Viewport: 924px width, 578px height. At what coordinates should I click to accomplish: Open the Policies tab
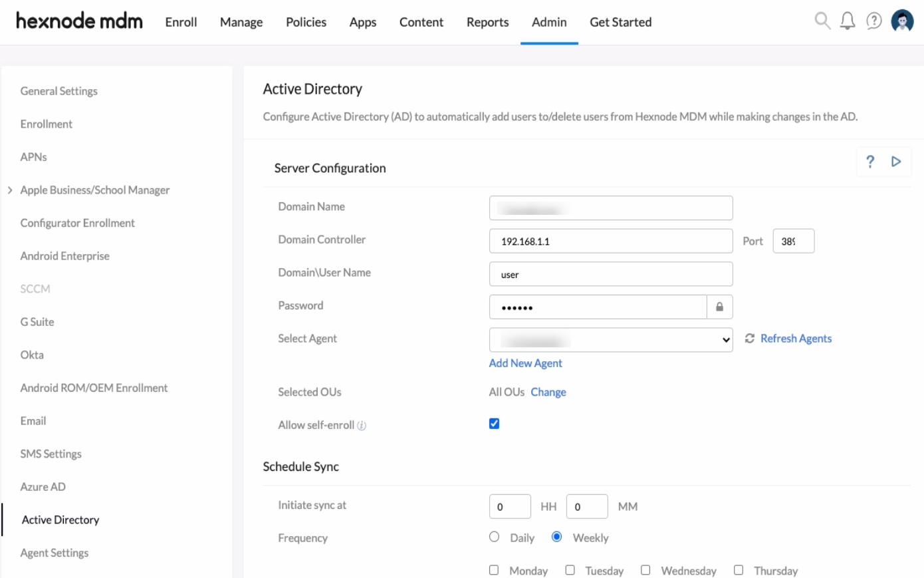pos(306,22)
